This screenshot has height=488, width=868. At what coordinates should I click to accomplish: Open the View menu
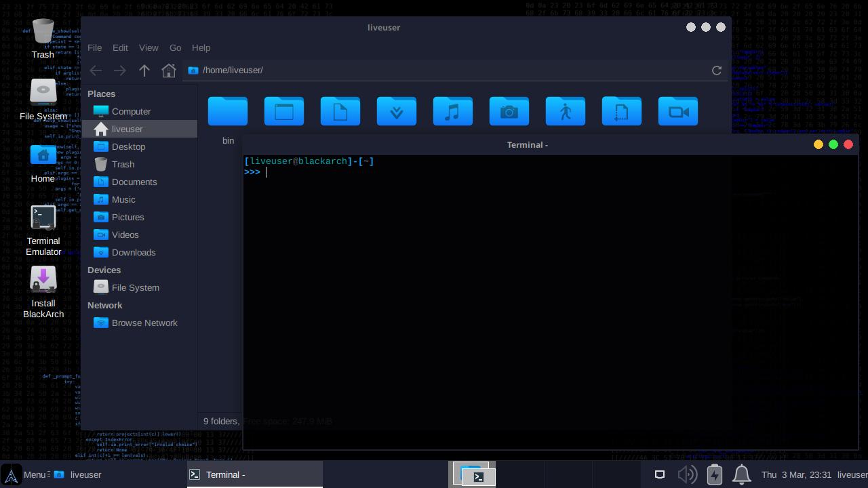pos(149,47)
